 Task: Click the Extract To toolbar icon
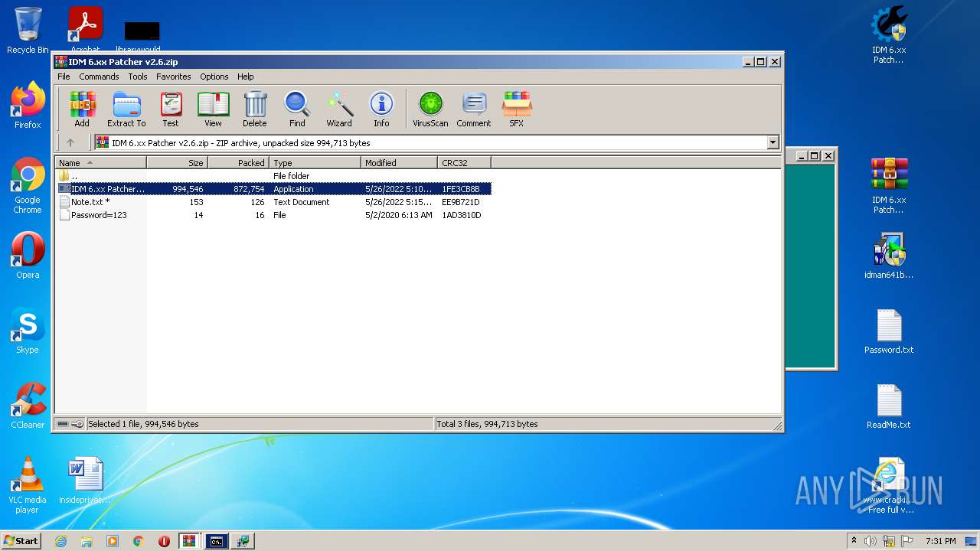[x=126, y=109]
